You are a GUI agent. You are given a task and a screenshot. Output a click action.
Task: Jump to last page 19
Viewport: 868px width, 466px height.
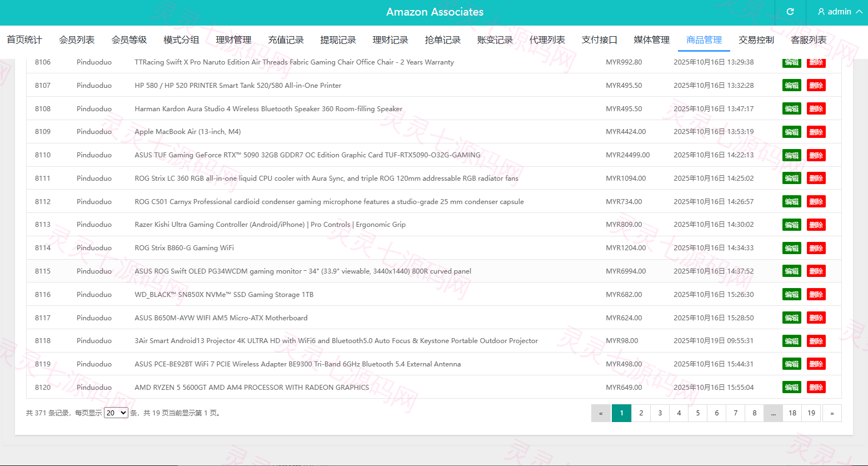(x=811, y=413)
